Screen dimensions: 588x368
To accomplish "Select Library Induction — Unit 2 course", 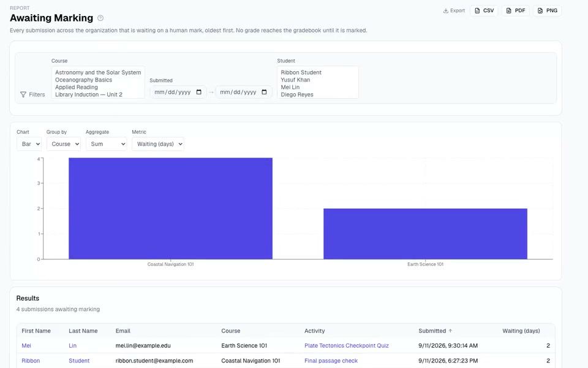I will [98, 94].
